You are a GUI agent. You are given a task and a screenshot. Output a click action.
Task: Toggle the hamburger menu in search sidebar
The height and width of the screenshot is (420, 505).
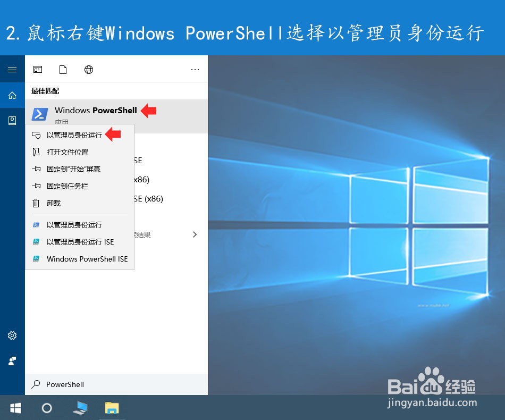12,69
